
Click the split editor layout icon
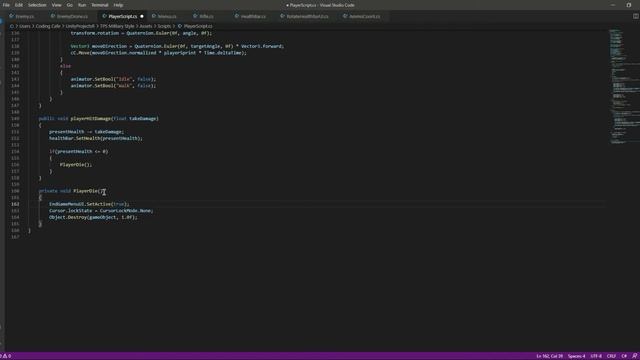click(x=636, y=16)
